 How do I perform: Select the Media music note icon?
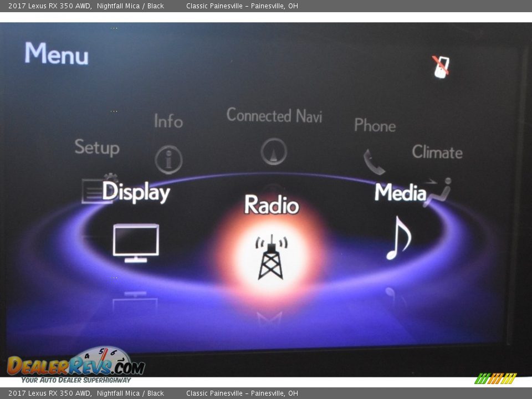(x=398, y=238)
